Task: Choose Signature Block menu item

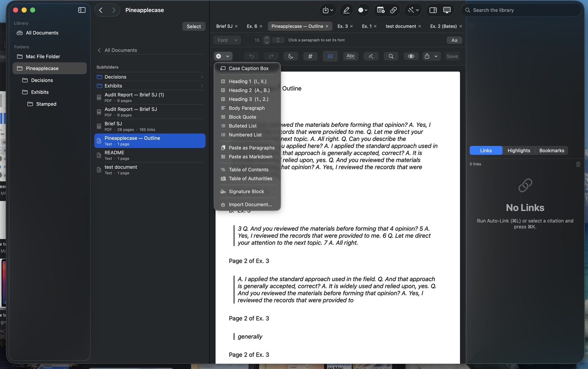Action: click(x=247, y=191)
